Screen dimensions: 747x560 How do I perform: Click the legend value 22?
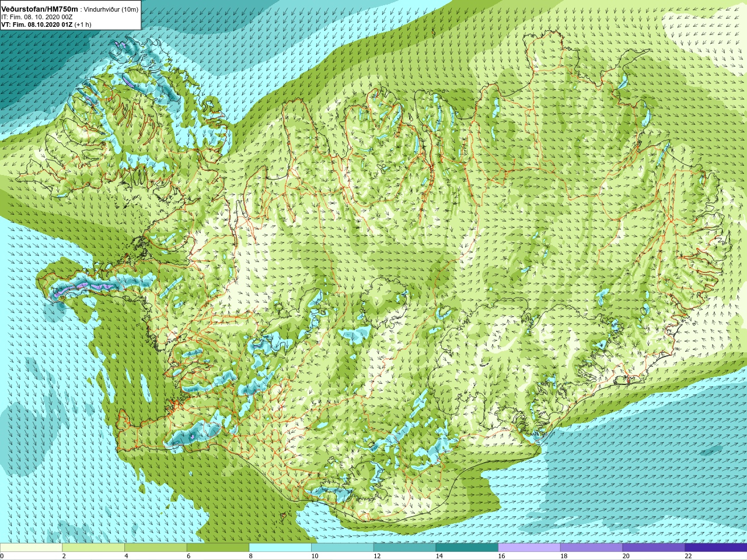tap(689, 556)
